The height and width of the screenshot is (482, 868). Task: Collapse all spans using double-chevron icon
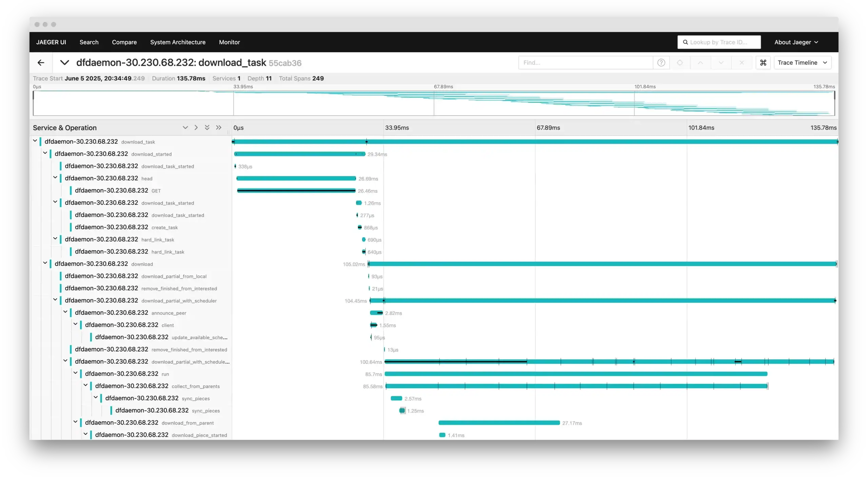click(207, 127)
